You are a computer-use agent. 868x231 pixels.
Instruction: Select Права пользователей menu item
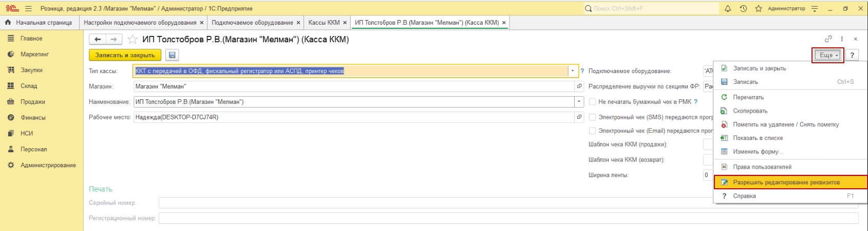point(790,167)
